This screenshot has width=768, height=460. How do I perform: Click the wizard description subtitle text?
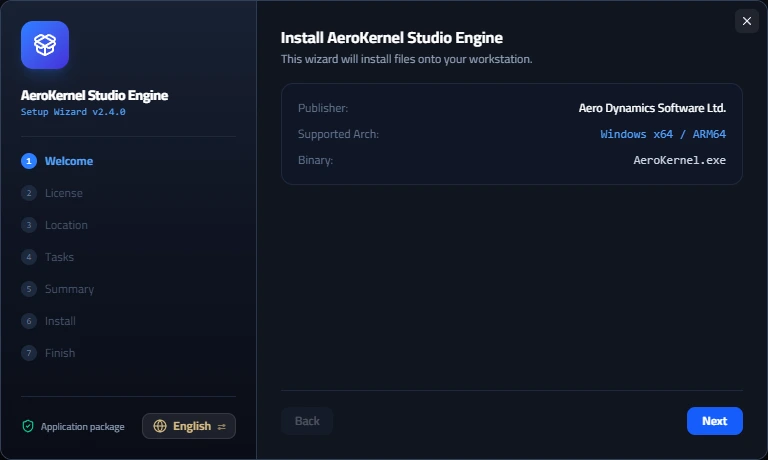(406, 59)
